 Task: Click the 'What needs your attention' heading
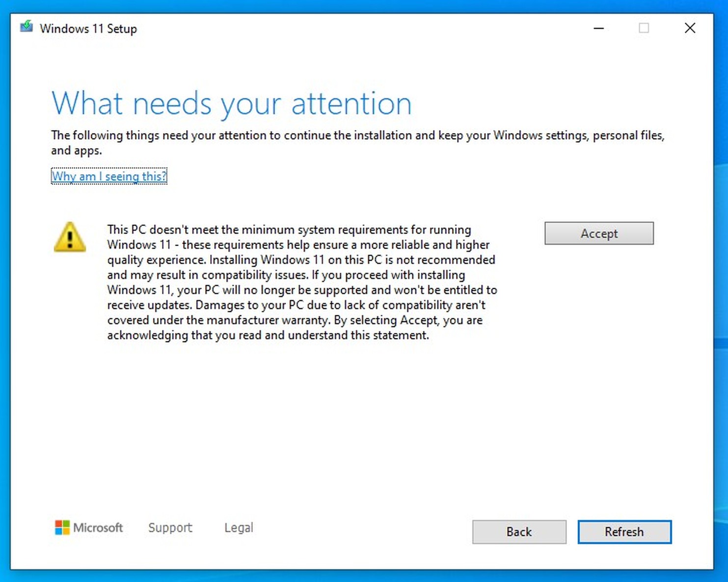(231, 104)
